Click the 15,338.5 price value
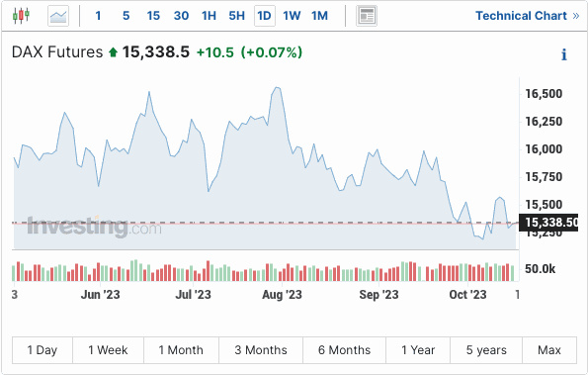Viewport: 588px width, 375px height. pyautogui.click(x=156, y=52)
